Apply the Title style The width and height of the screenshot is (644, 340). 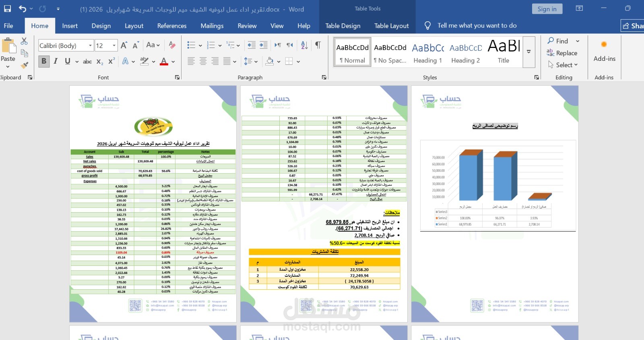tap(503, 53)
